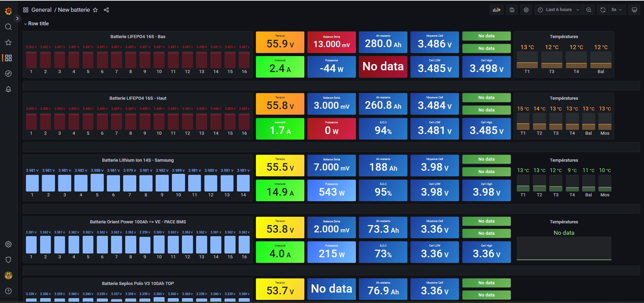Open the 5s refresh interval dropdown
This screenshot has width=644, height=303.
[x=616, y=10]
